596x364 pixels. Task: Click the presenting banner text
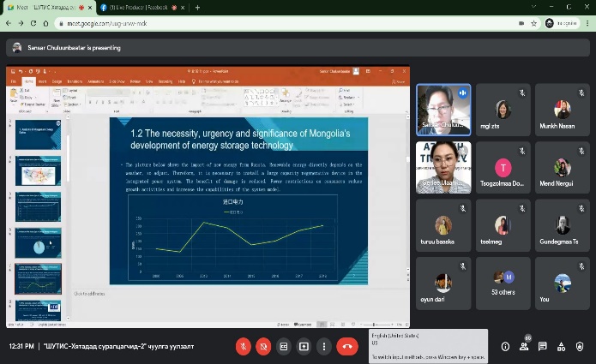(74, 48)
